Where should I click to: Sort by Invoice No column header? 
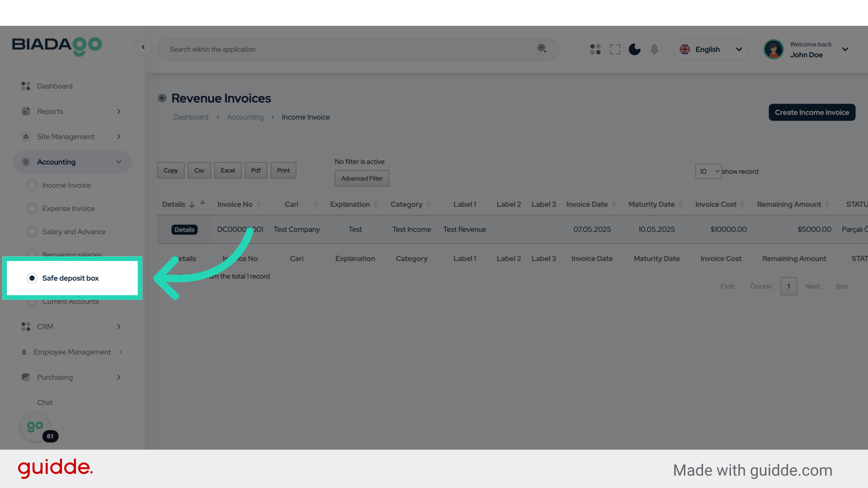tap(235, 204)
